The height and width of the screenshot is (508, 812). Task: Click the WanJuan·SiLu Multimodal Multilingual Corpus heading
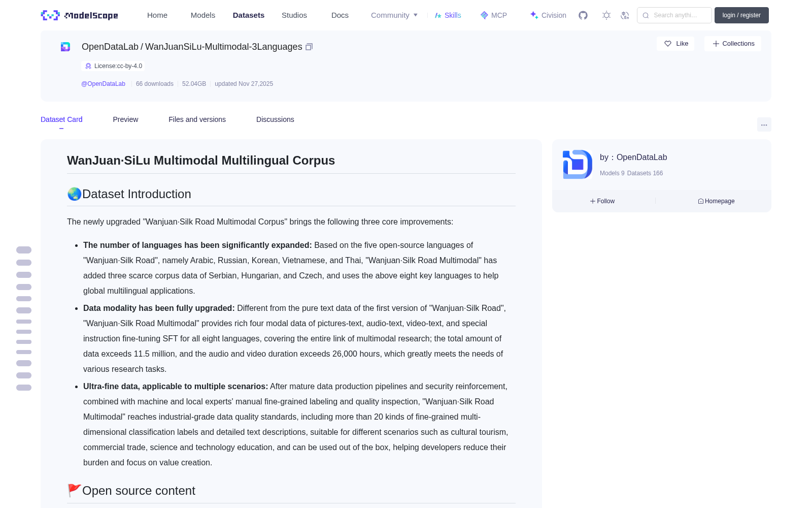click(201, 161)
